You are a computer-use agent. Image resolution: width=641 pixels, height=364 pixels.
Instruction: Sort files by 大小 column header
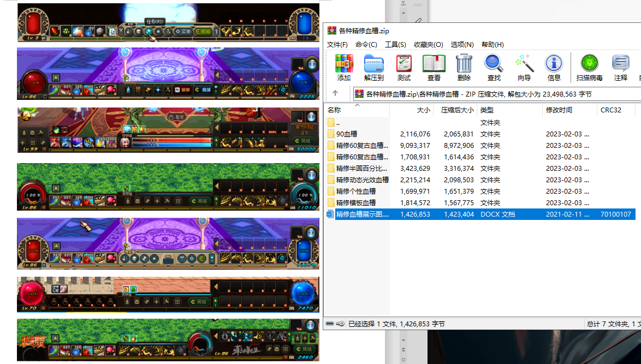[x=423, y=110]
